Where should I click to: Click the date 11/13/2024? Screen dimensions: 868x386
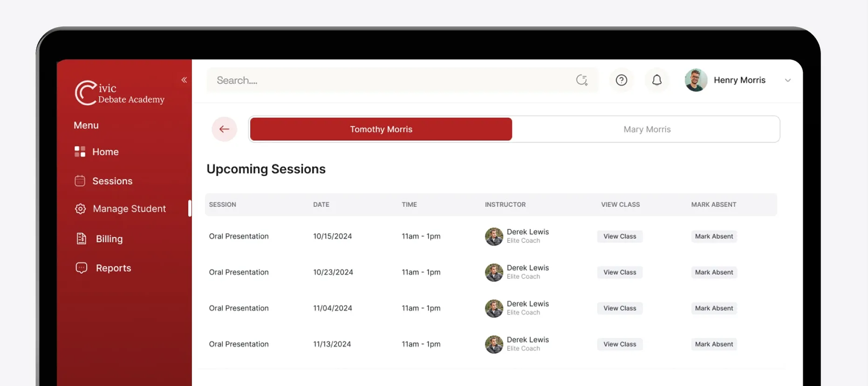coord(332,344)
